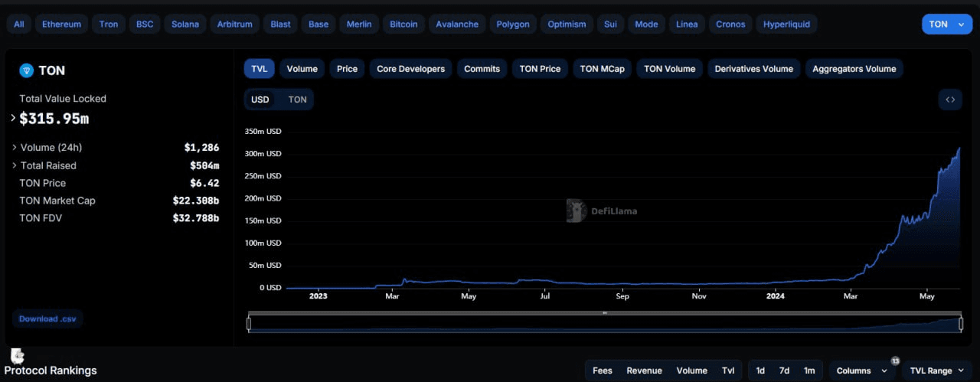Set chart denomination to TON

click(x=297, y=100)
